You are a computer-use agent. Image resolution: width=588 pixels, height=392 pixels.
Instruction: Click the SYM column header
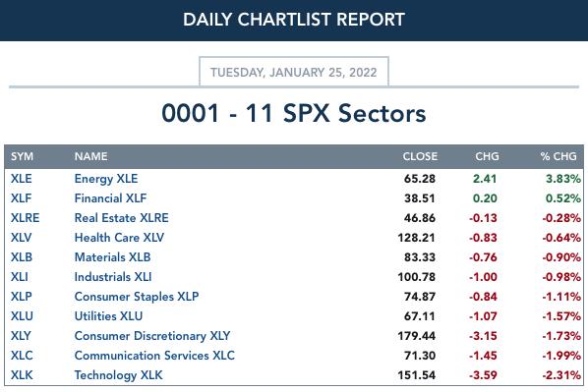22,156
